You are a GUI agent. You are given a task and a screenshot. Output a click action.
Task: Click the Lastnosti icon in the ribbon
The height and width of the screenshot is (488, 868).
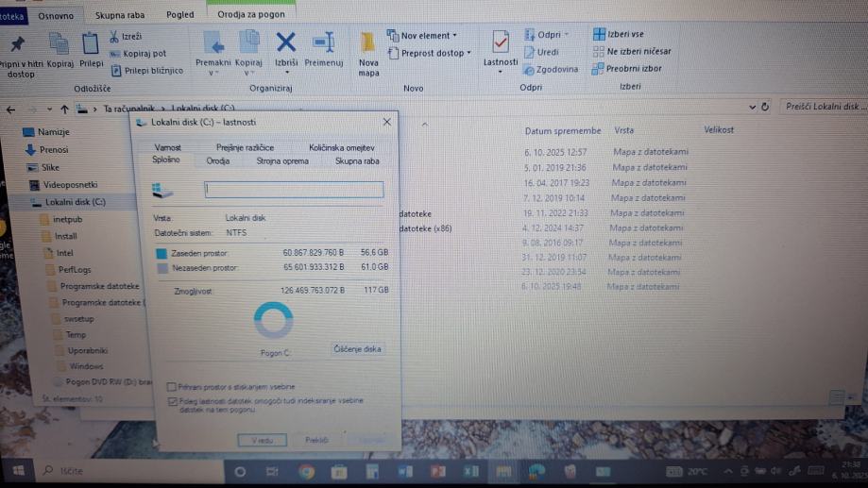click(x=500, y=42)
